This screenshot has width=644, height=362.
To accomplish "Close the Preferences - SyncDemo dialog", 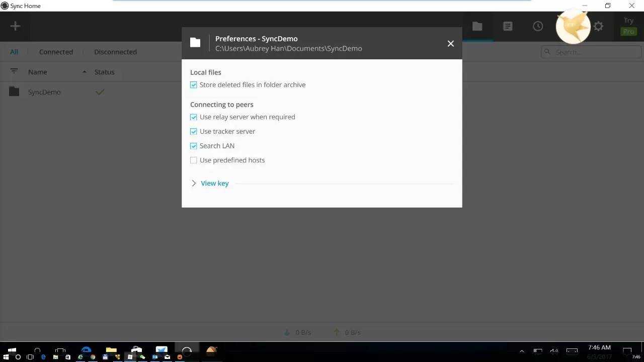I will coord(451,44).
